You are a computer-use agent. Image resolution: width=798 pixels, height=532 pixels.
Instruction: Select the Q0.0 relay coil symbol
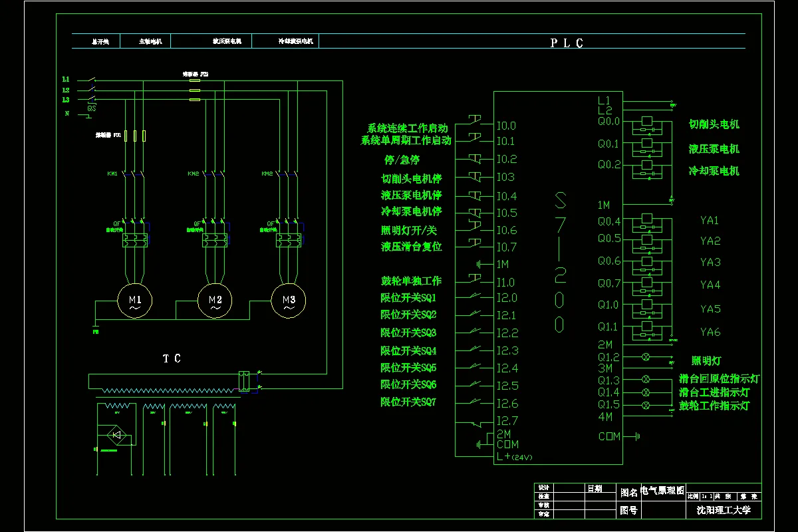point(647,122)
